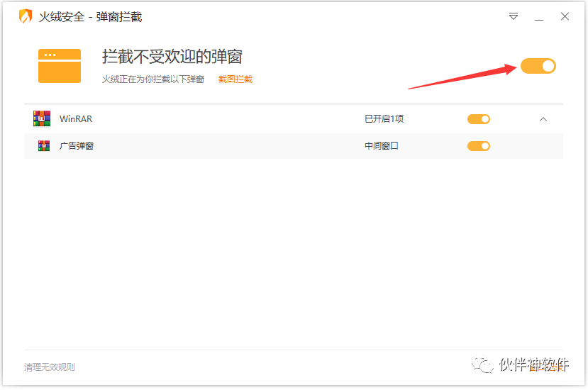
Task: Click the 广告弹窗 small WinRAR icon
Action: pos(44,146)
